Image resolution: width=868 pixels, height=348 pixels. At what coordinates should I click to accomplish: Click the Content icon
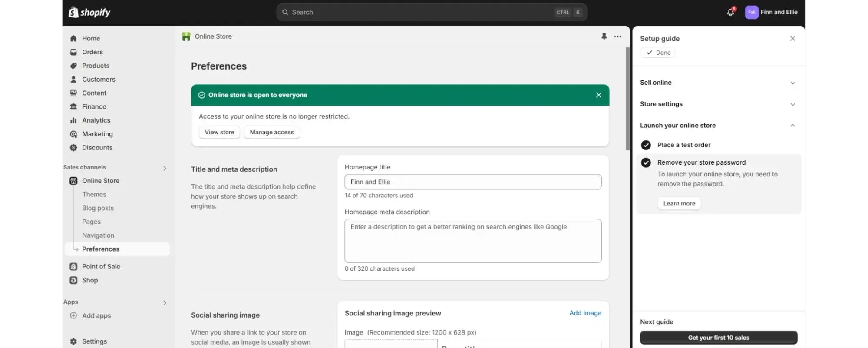pyautogui.click(x=73, y=93)
